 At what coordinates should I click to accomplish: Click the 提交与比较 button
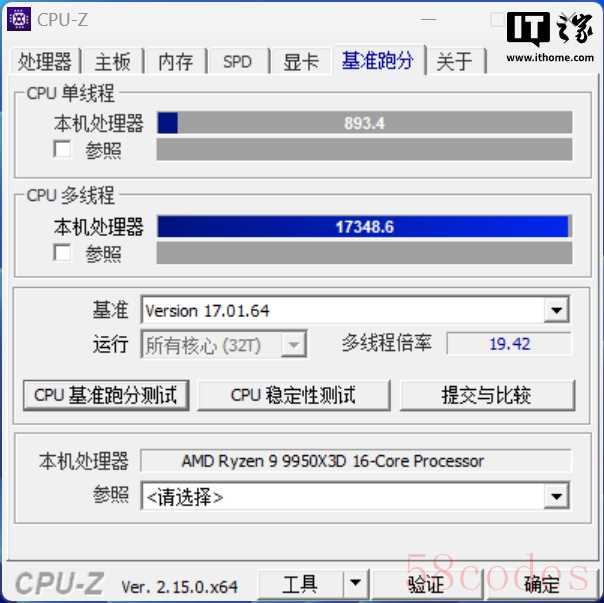(x=487, y=395)
